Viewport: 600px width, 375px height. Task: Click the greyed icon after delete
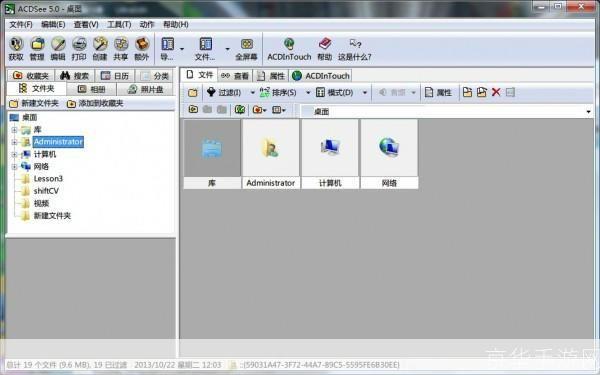pyautogui.click(x=510, y=92)
